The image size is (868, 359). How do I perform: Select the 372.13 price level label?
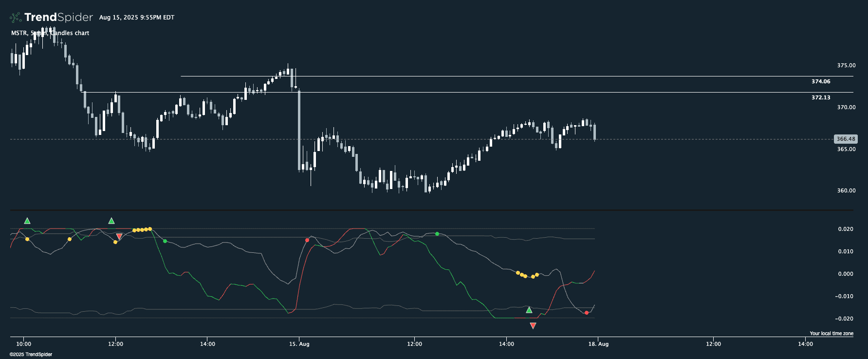coord(821,97)
